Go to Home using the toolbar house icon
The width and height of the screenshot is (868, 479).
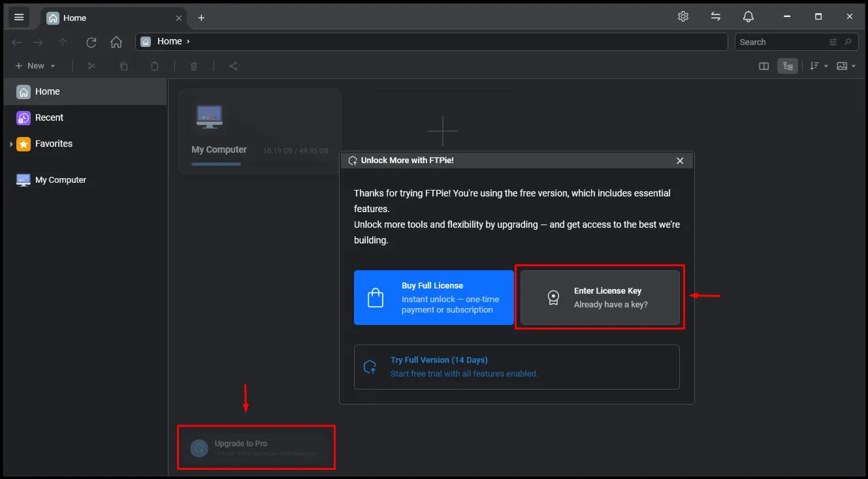[x=116, y=42]
